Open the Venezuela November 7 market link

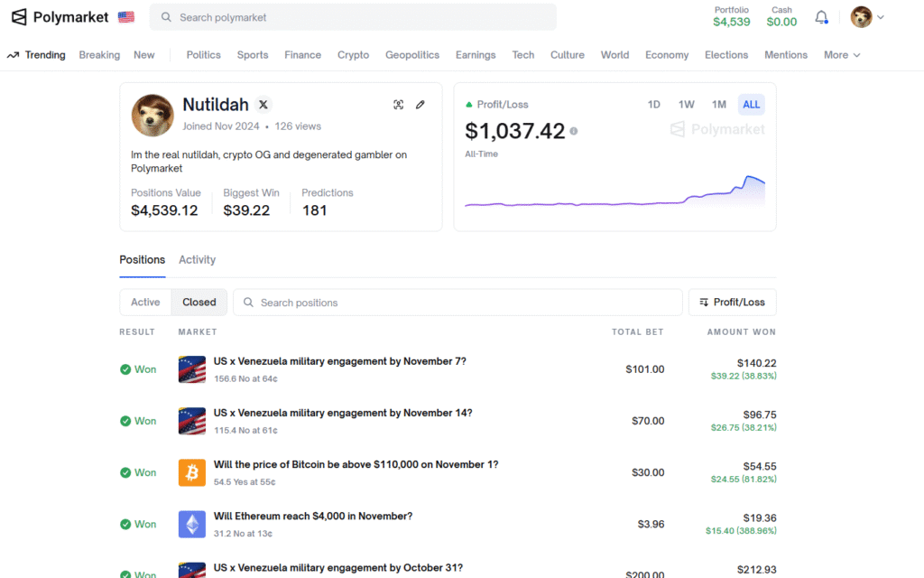point(339,361)
